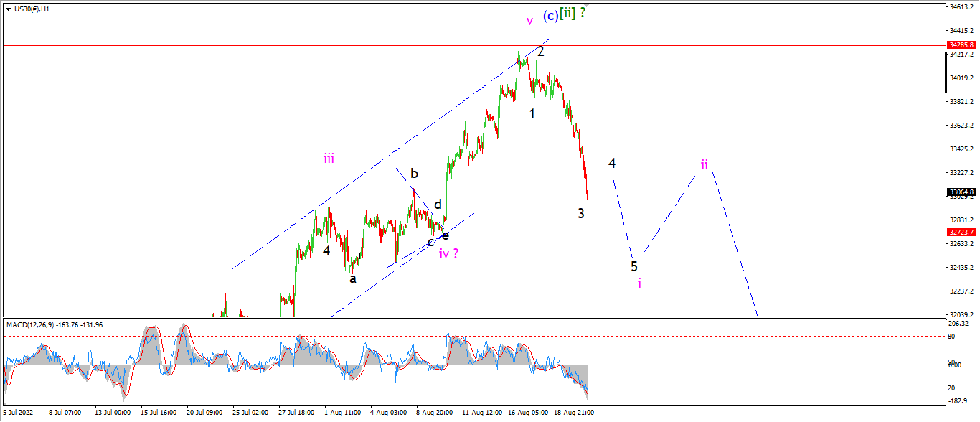Click the US30(€),H1 symbol title

[x=32, y=9]
